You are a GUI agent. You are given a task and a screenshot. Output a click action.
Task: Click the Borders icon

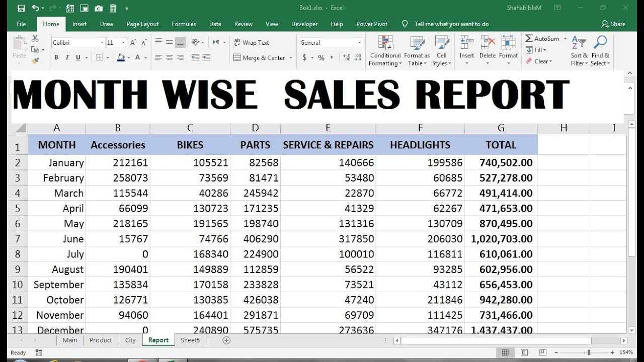100,58
